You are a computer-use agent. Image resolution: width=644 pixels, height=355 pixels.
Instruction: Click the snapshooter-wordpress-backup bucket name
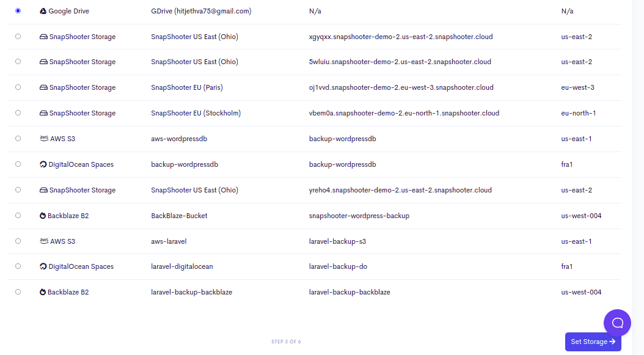point(359,216)
